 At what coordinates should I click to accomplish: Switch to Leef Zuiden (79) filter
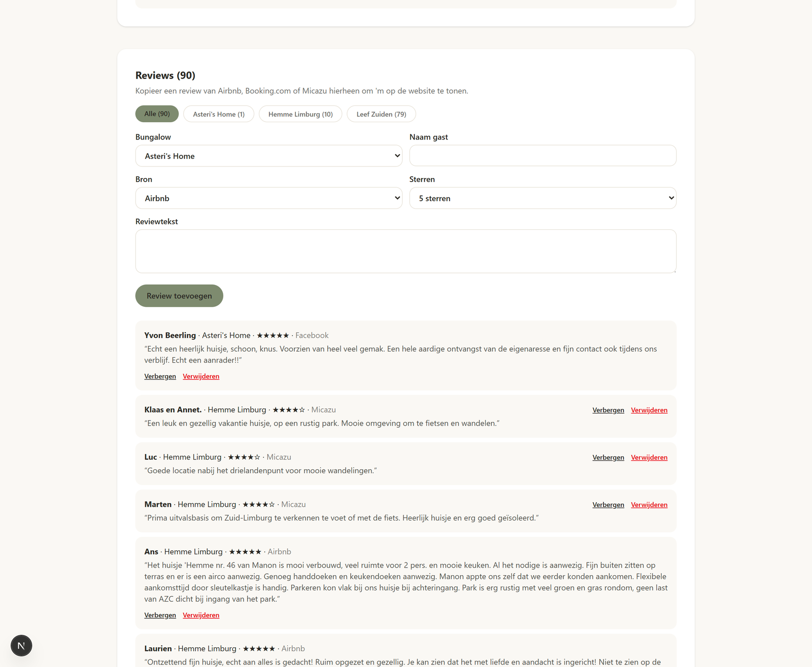click(x=381, y=114)
